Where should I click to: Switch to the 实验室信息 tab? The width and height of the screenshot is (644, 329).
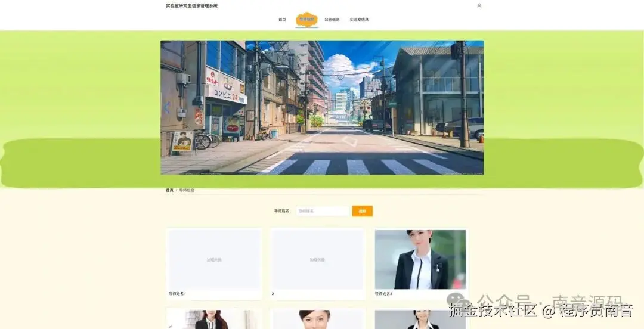(x=360, y=20)
